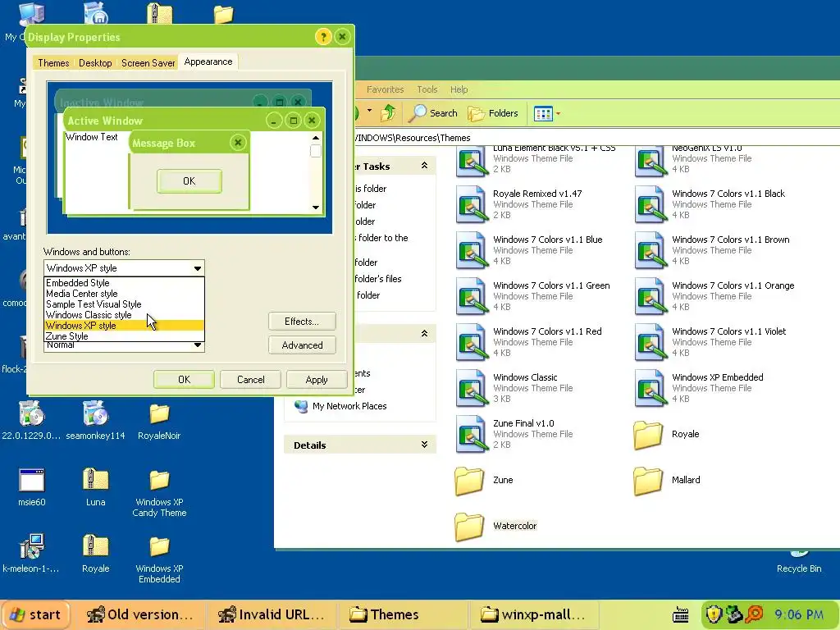
Task: Open Windows XP Embedded theme file icon
Action: 651,388
